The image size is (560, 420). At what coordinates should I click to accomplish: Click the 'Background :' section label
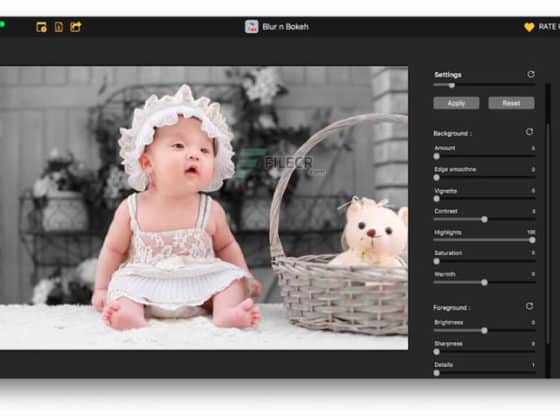coord(452,133)
